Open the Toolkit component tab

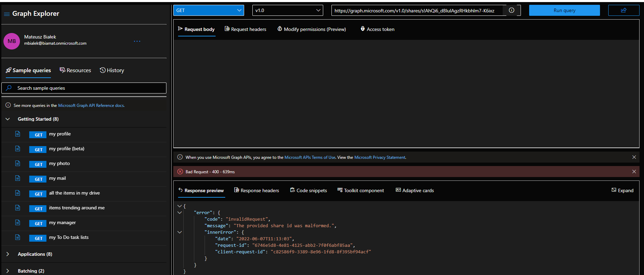tap(361, 190)
